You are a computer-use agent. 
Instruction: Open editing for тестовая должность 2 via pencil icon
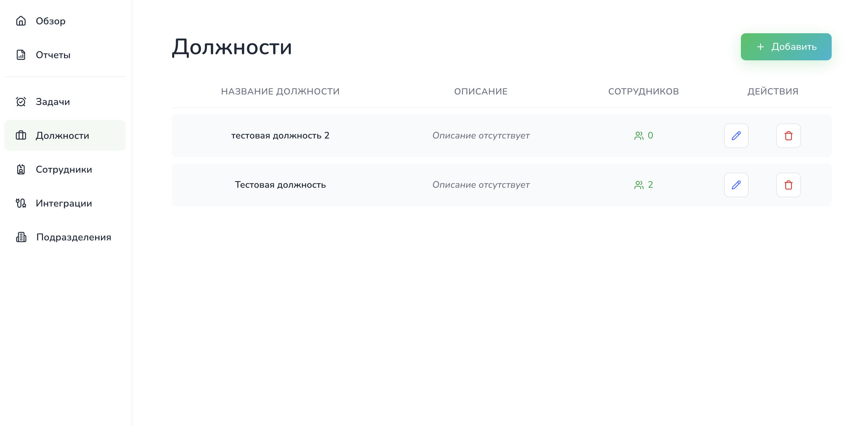click(736, 135)
